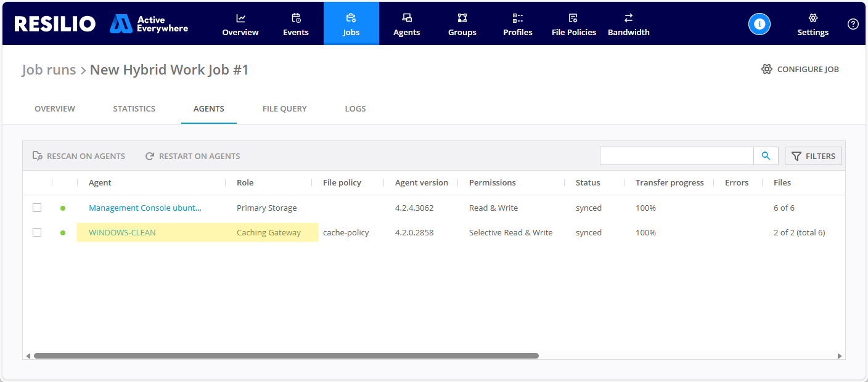Click Configure Job button
Image resolution: width=868 pixels, height=382 pixels.
point(800,69)
